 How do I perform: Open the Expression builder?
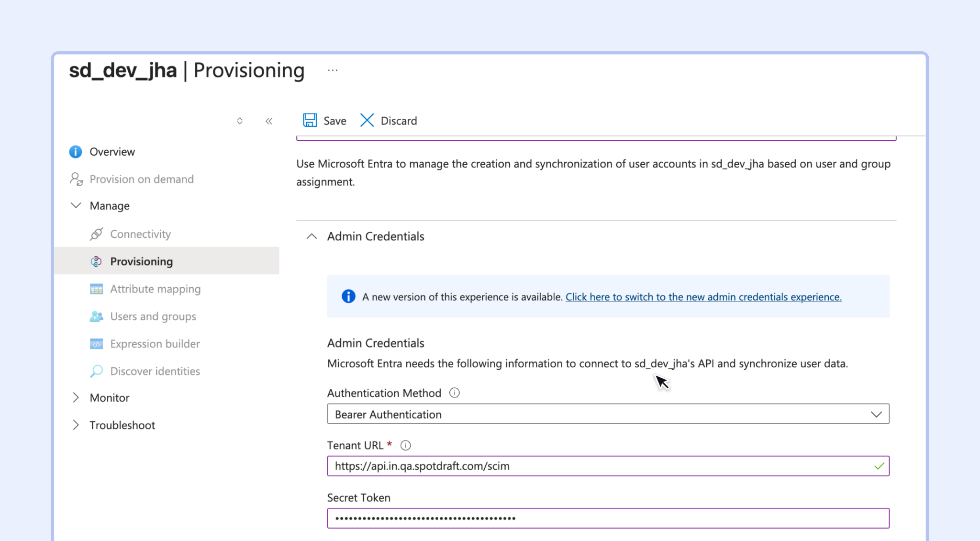coord(155,344)
